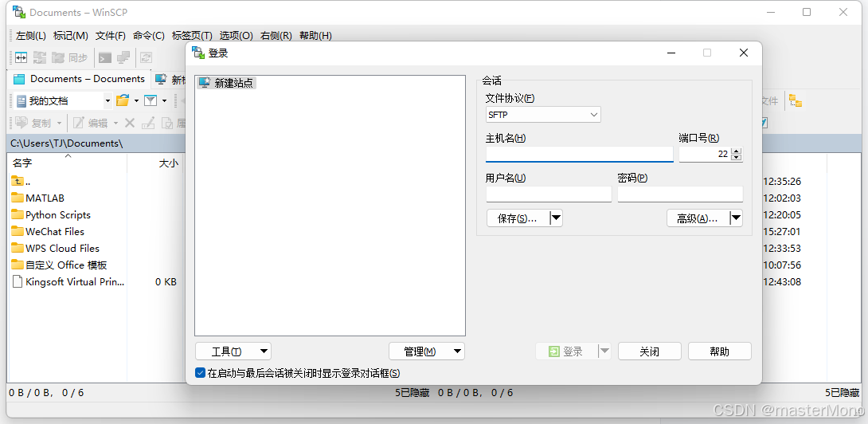Click the open folder icon beside 我的文档

[x=123, y=101]
